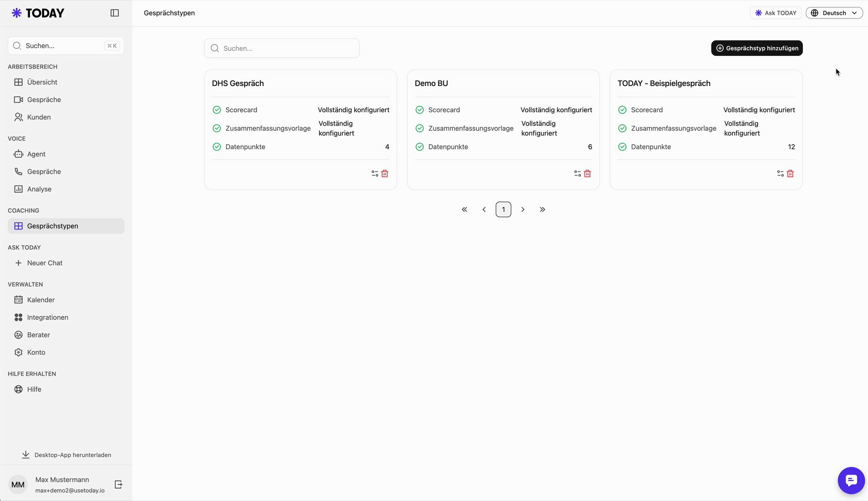Jump to last page of results
The width and height of the screenshot is (868, 501).
(542, 209)
